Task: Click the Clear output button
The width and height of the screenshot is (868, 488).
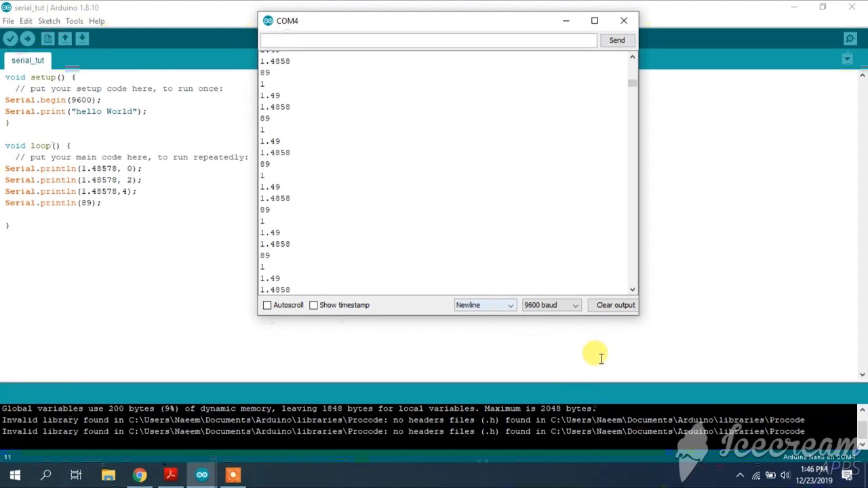Action: [616, 305]
